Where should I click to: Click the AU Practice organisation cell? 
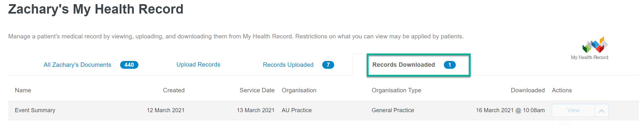[296, 110]
